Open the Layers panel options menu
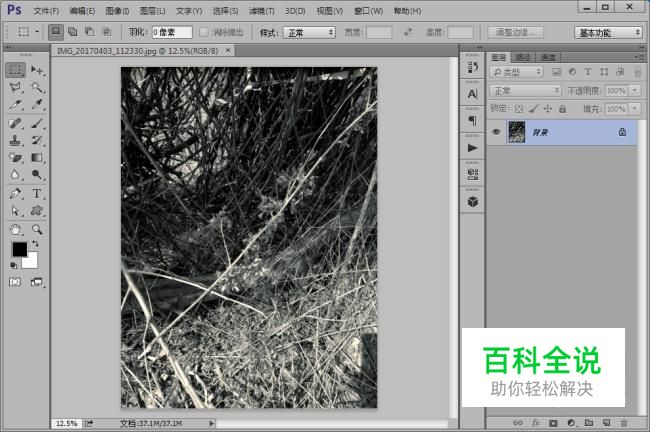Screen dimensions: 650x432 639,57
